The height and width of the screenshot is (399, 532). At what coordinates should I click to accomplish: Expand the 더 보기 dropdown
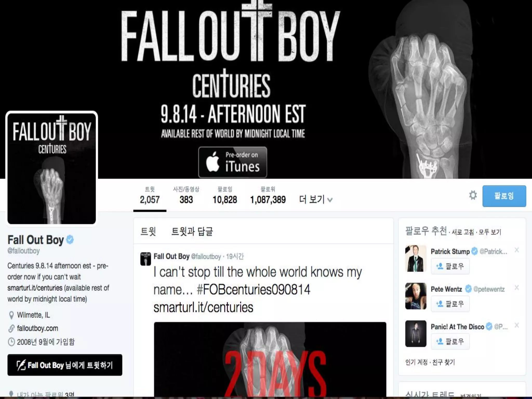point(316,199)
